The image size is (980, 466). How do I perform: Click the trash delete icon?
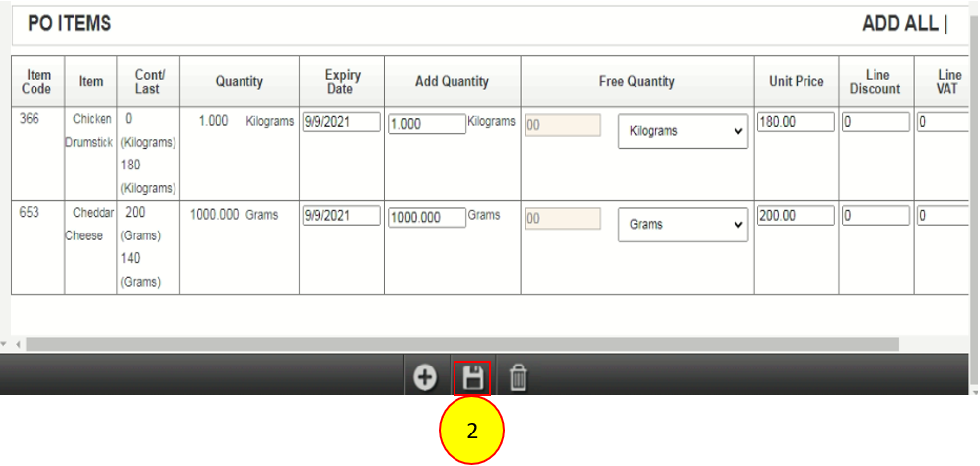click(x=519, y=377)
